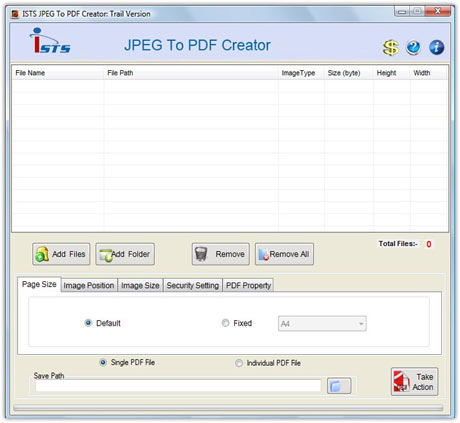Open the Security Setting tab
460x423 pixels.
coord(193,286)
